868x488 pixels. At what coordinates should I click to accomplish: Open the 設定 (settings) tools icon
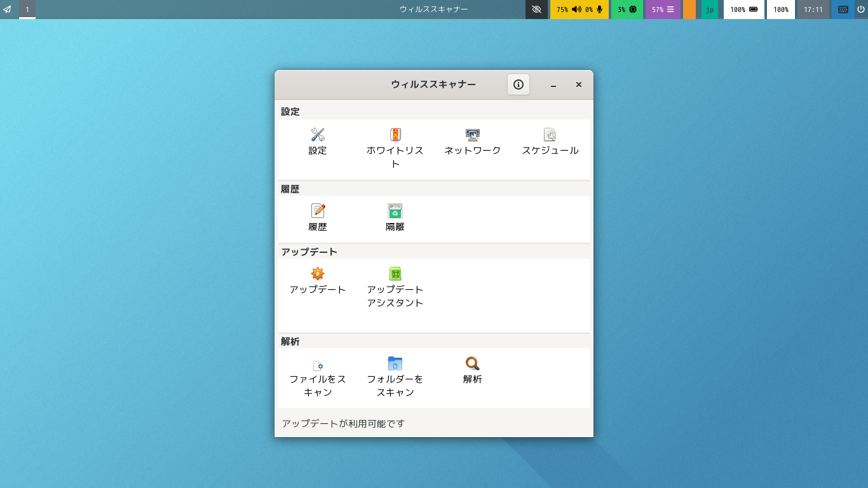318,135
